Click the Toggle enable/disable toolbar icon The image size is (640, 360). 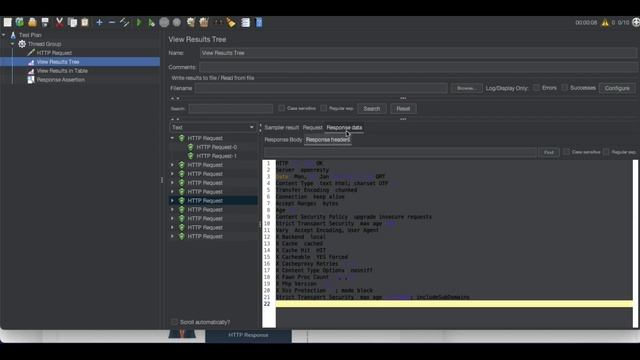[124, 22]
